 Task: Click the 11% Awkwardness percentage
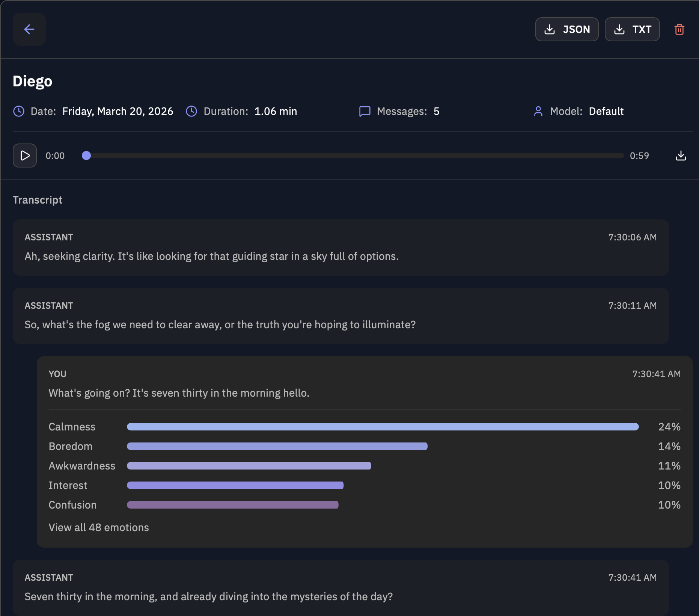[x=669, y=466]
